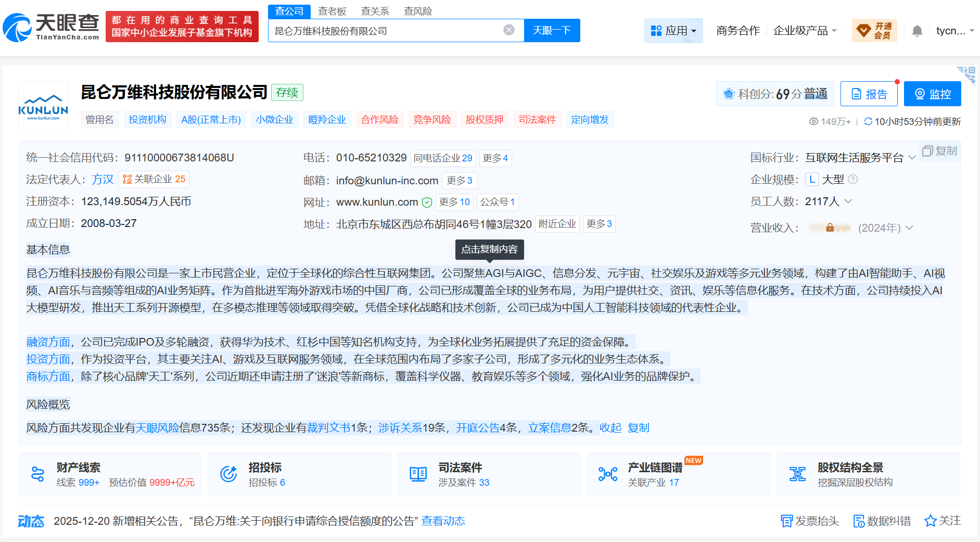Open 财产线索 card
The height and width of the screenshot is (542, 980).
pyautogui.click(x=110, y=474)
